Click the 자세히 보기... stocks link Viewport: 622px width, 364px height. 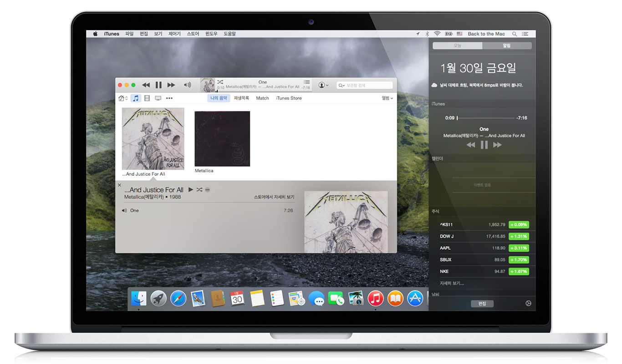452,283
